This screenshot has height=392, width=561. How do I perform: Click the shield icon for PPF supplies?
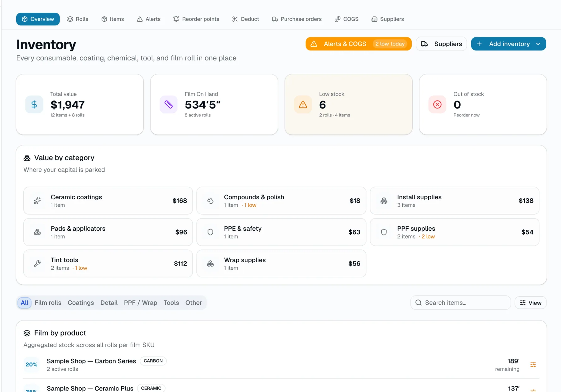tap(384, 232)
